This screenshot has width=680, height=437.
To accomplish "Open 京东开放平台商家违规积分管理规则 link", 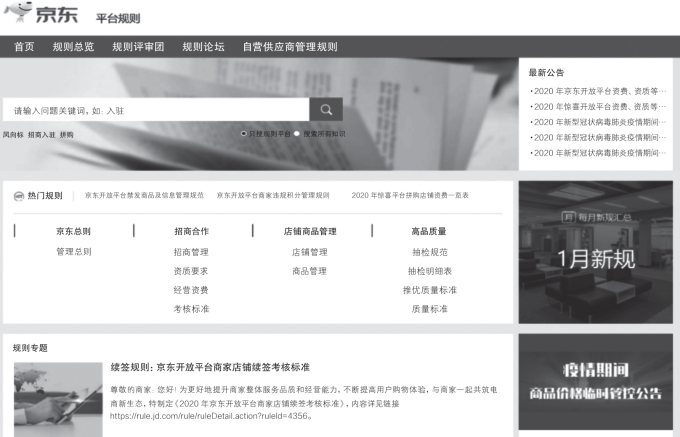I will (273, 195).
